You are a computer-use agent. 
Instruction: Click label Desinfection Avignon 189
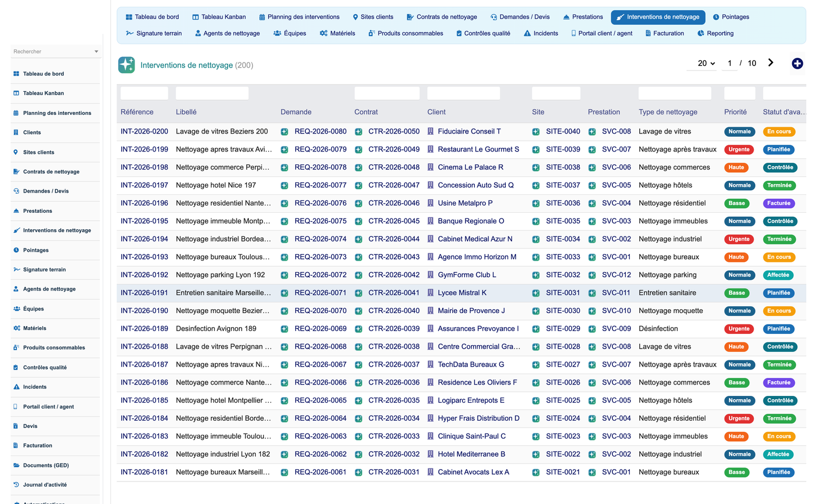(216, 329)
